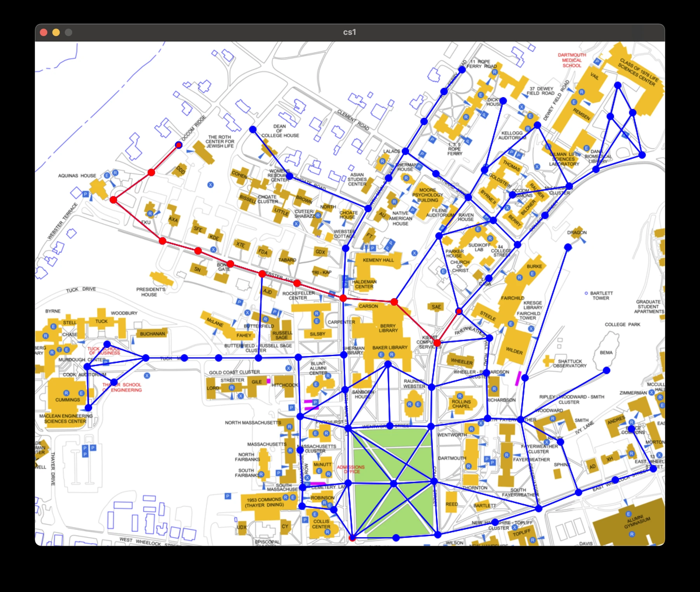700x592 pixels.
Task: Click the Admissions Office red label
Action: point(351,469)
